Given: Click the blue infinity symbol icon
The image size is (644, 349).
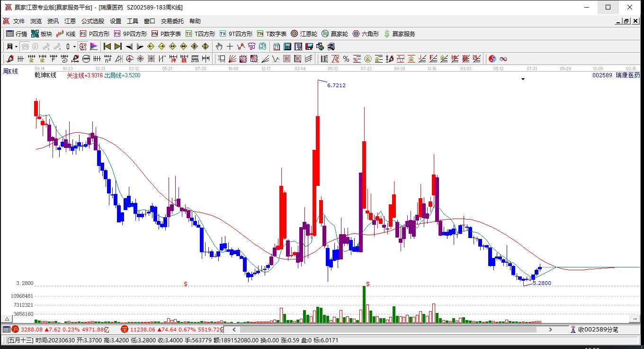Looking at the screenshot, I should [x=503, y=59].
